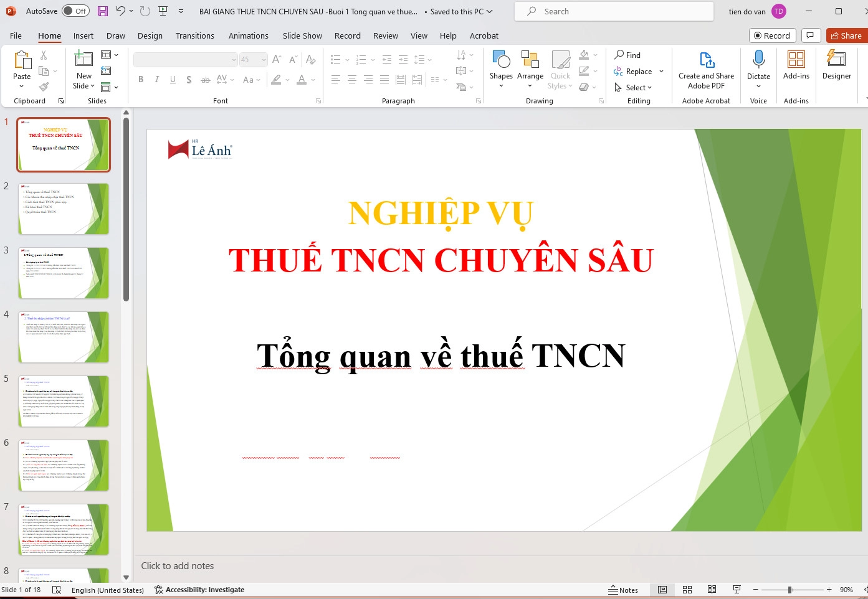Expand the Select dropdown in Editing

click(633, 88)
